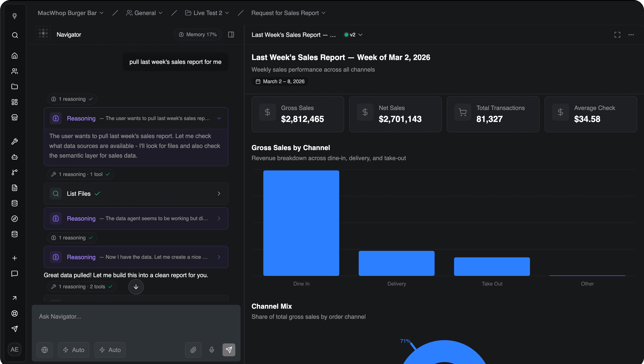Screen dimensions: 644x364
Task: Open MacWhop Burger Bar workspace dropdown
Action: coord(70,13)
